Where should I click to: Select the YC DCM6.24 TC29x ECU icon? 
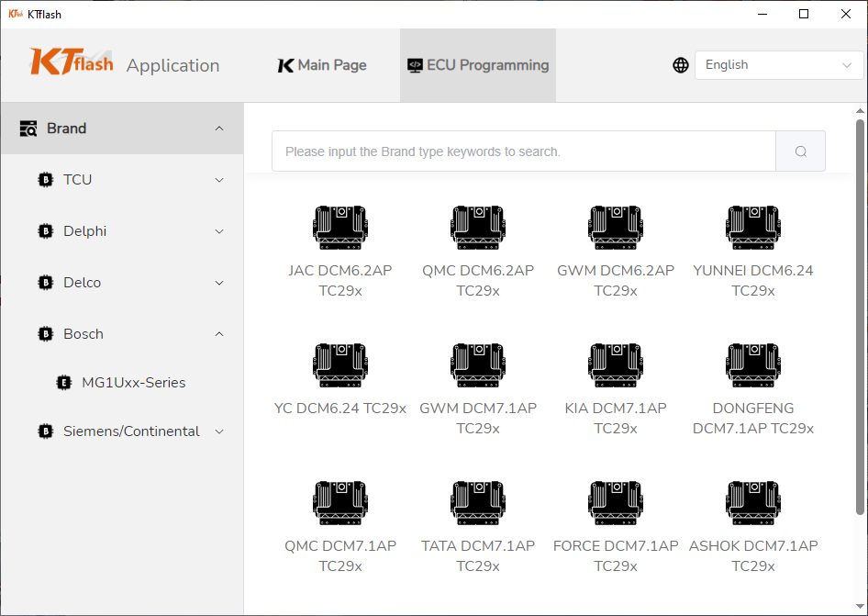(x=339, y=364)
